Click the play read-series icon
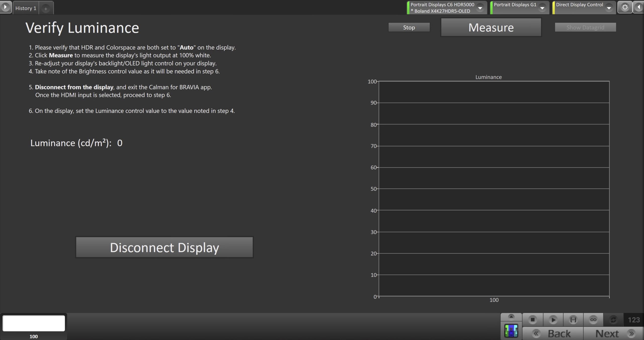 click(553, 320)
